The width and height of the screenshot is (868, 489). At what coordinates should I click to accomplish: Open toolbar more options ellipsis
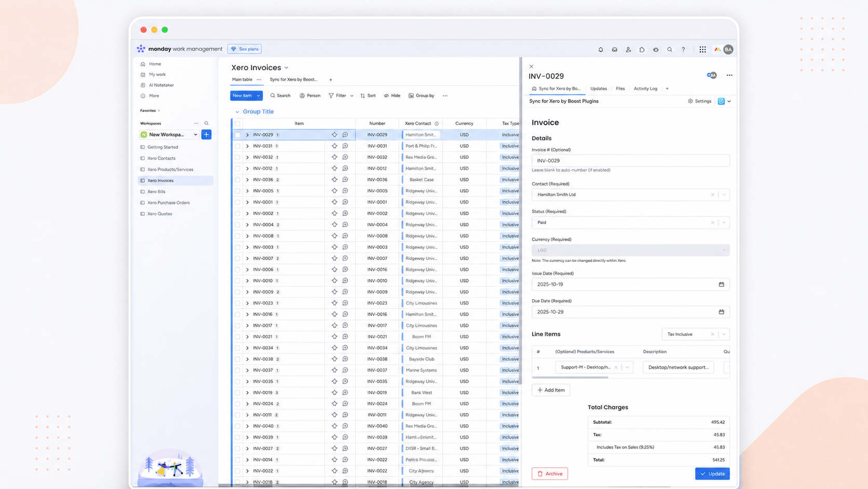tap(445, 96)
